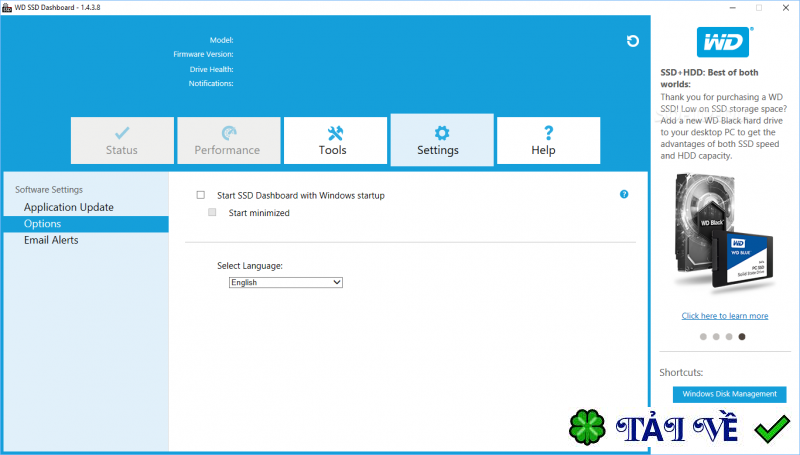Select the third carousel dot
Viewport: 800px width, 455px height.
(x=729, y=337)
